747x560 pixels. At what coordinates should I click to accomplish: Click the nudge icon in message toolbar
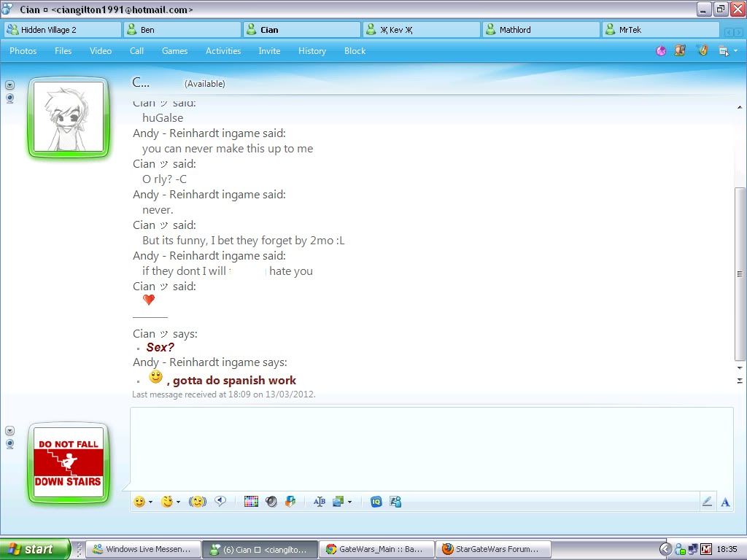click(197, 502)
